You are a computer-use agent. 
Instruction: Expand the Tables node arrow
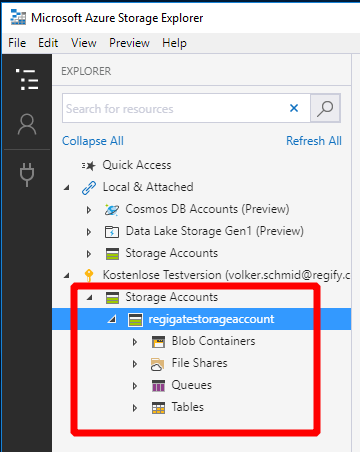tap(135, 408)
